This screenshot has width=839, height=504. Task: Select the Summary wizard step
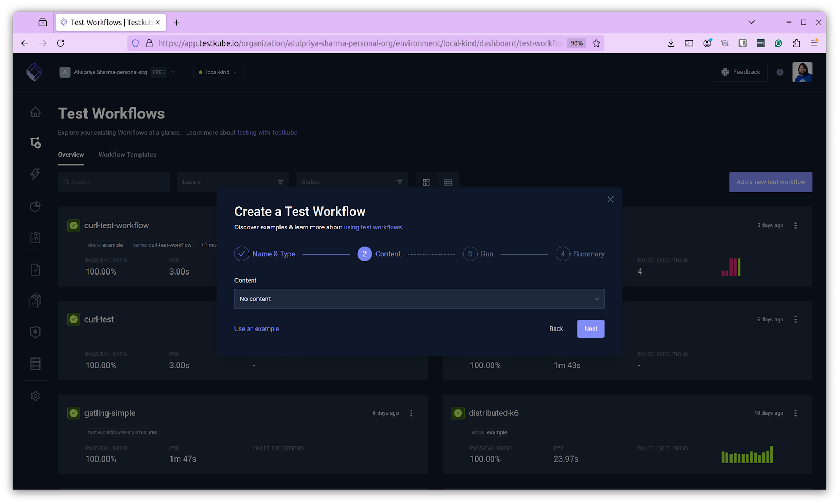[580, 254]
